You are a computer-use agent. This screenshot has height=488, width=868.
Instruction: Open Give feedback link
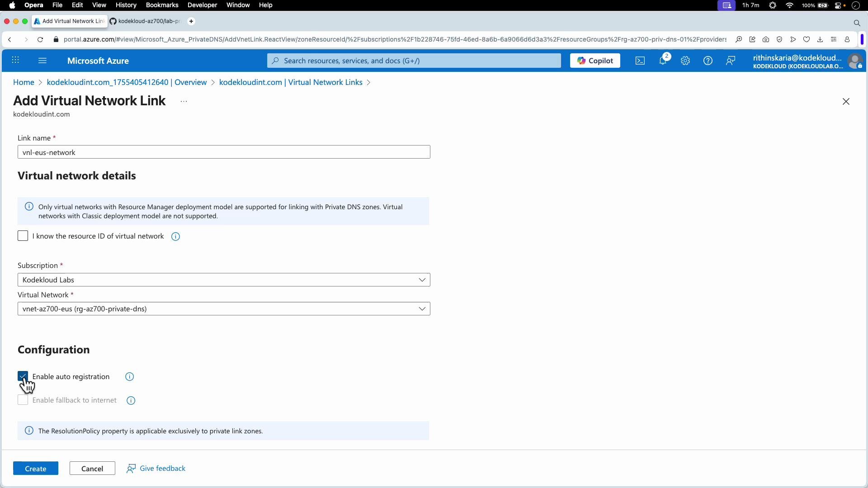tap(156, 469)
